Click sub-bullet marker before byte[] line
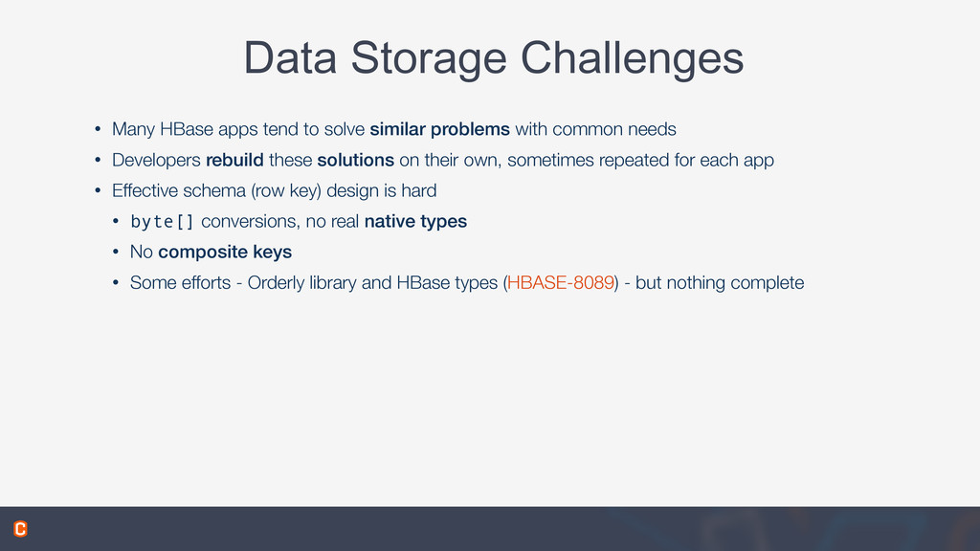Screen dimensions: 980x551 point(116,221)
